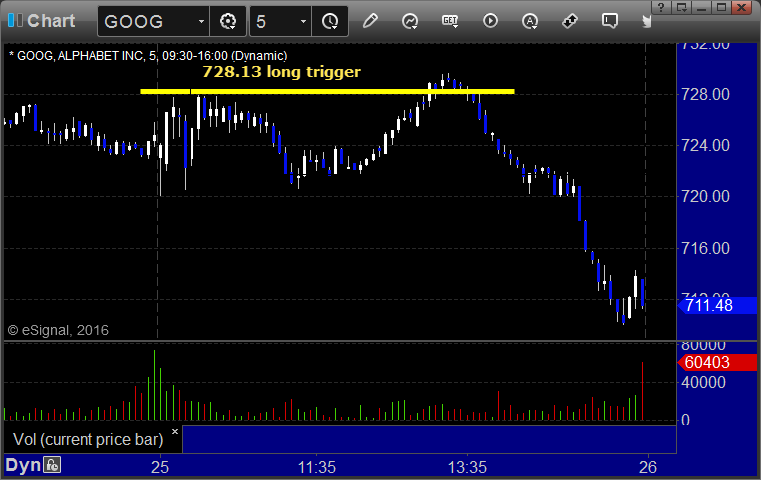Click the 728.00 price axis label
Image resolution: width=761 pixels, height=480 pixels.
click(705, 94)
